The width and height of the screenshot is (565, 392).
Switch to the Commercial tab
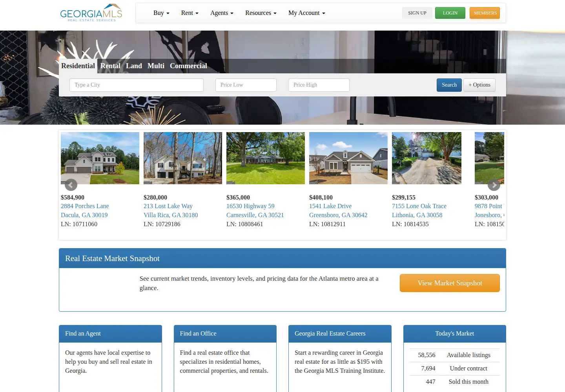(188, 66)
